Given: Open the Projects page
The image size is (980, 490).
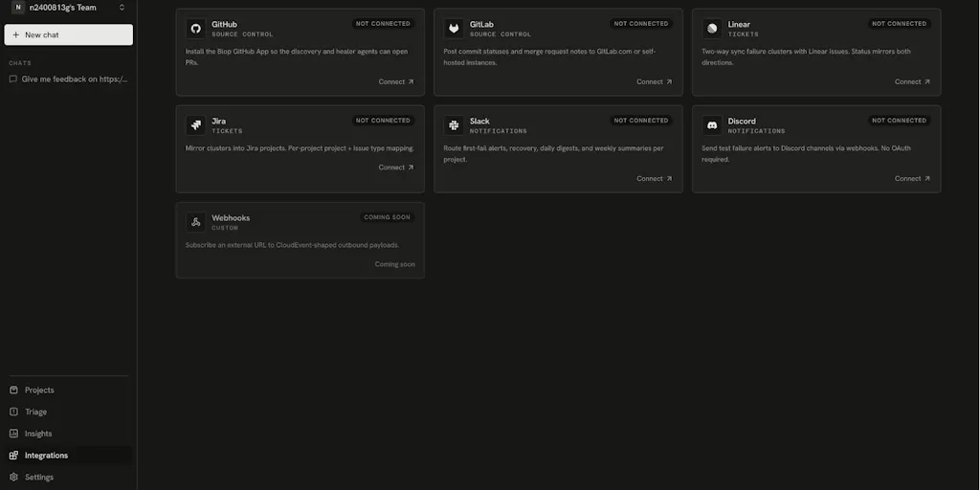Looking at the screenshot, I should [x=68, y=390].
